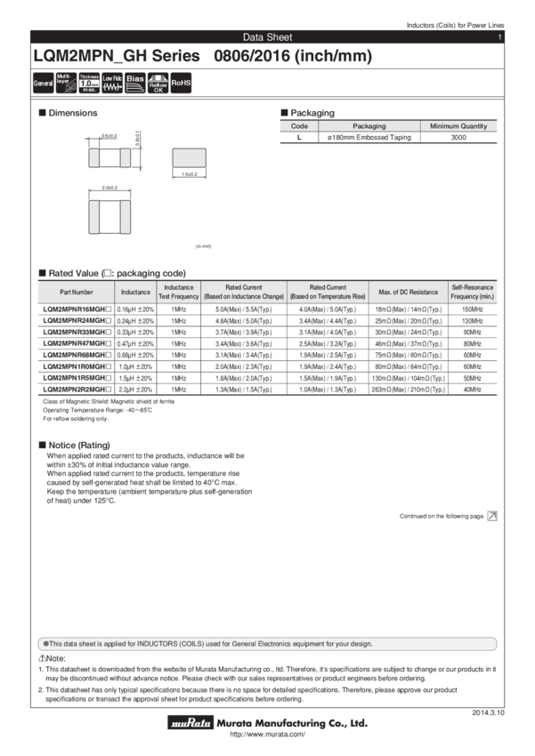This screenshot has width=535, height=756.
Task: Click the Max. of DC Resistance header
Action: pos(408,293)
